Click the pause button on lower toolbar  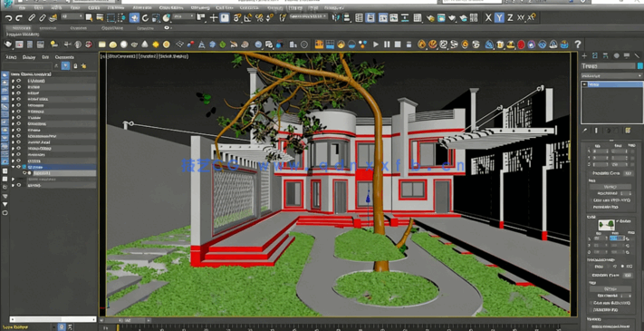[387, 44]
